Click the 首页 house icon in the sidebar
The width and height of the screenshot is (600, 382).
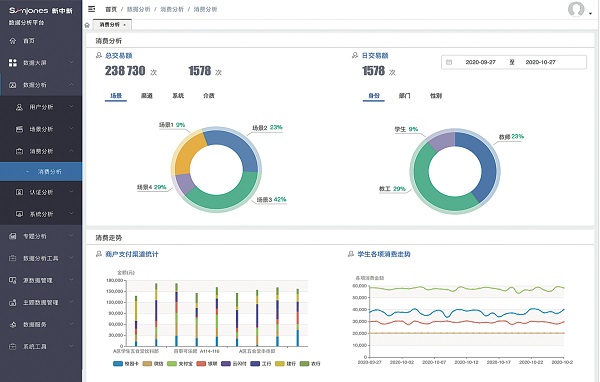[x=13, y=41]
